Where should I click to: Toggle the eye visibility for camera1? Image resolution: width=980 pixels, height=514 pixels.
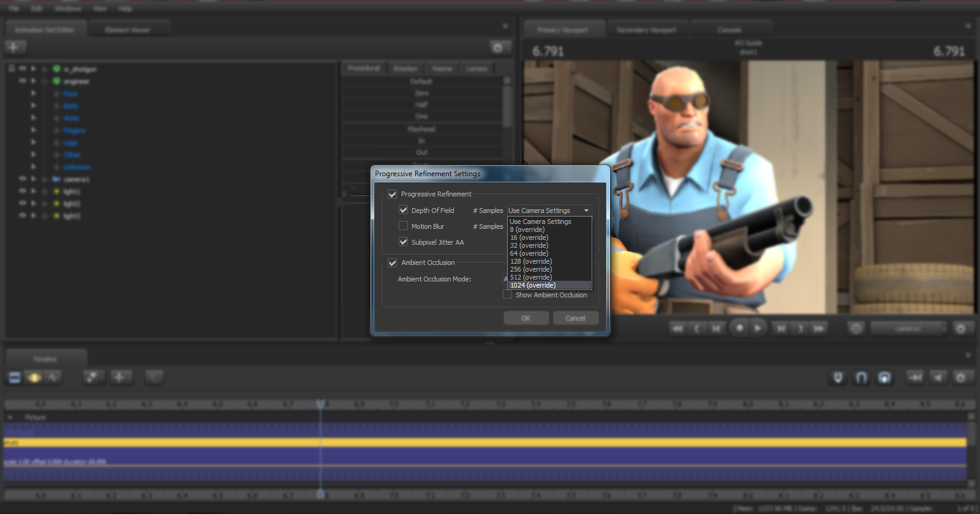coord(23,179)
